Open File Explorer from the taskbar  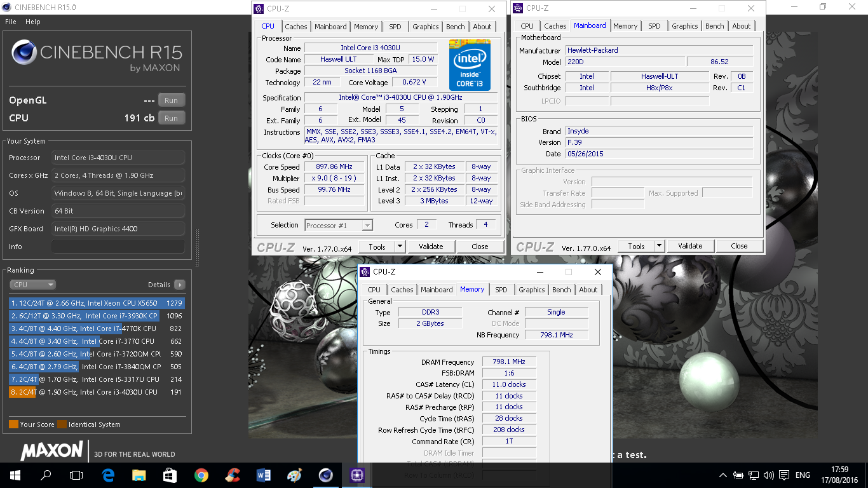[139, 475]
